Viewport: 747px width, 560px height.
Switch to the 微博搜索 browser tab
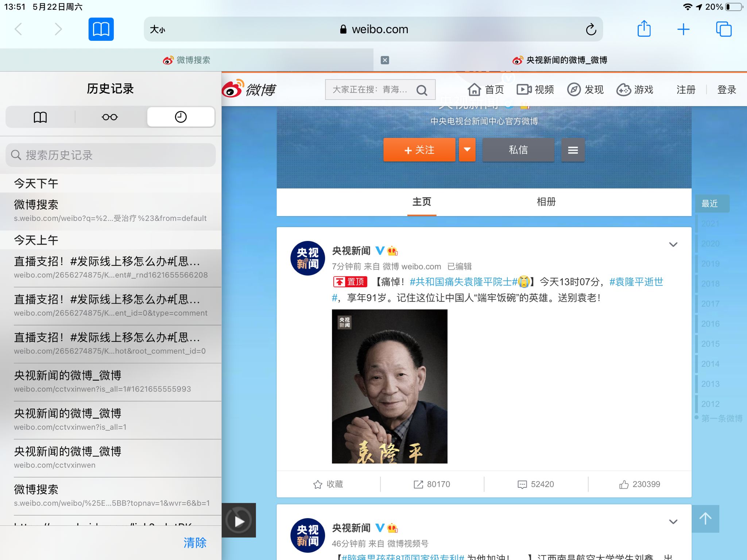(x=186, y=60)
